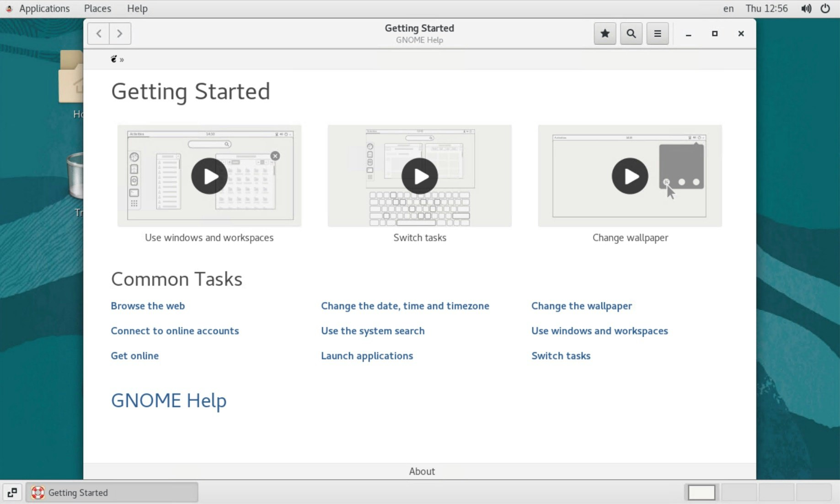Image resolution: width=840 pixels, height=504 pixels.
Task: Switch to the first workspace in pager
Action: (x=701, y=493)
